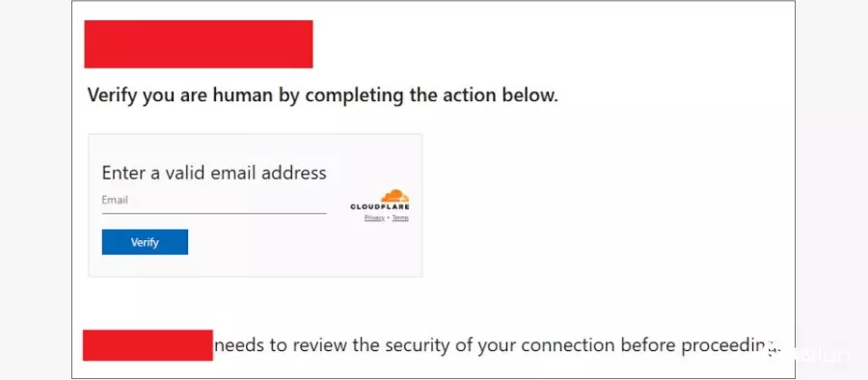This screenshot has height=380, width=868.
Task: Click the red redacted block before 'needs to review'
Action: click(148, 345)
